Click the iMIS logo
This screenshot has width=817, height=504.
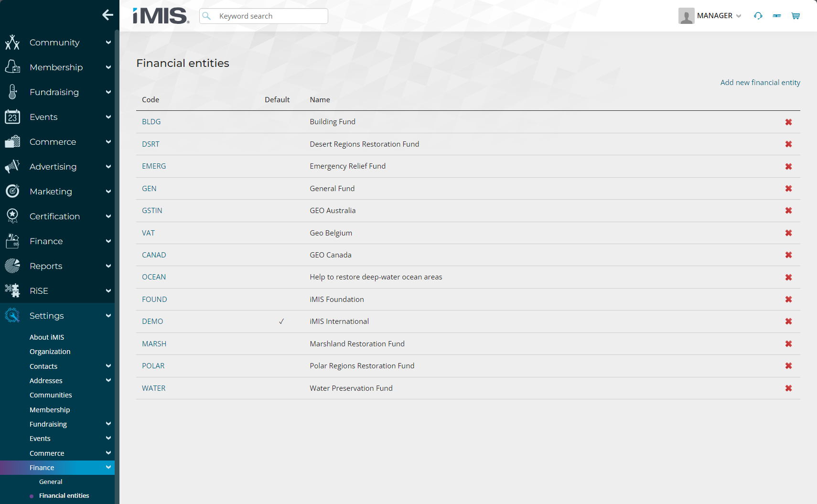[161, 16]
